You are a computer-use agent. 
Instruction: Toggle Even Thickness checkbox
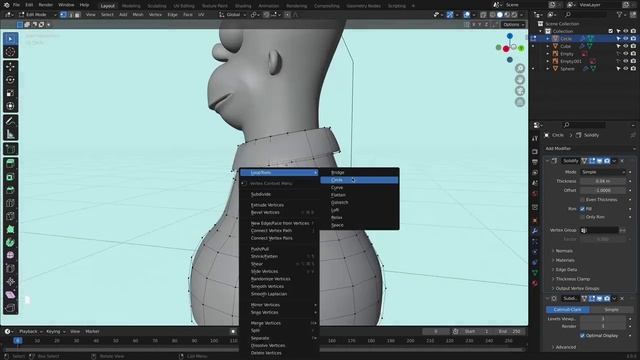tap(582, 200)
